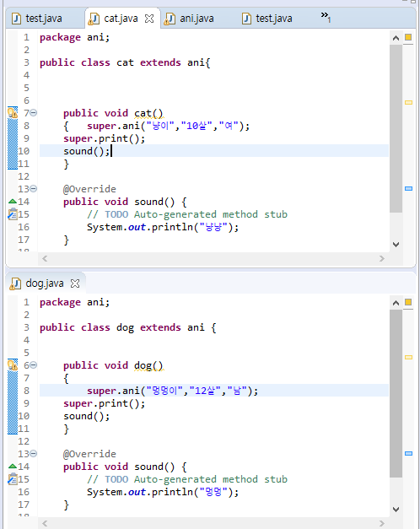Click the yellow warning summary square in dog.java overview ruler

coord(408,302)
